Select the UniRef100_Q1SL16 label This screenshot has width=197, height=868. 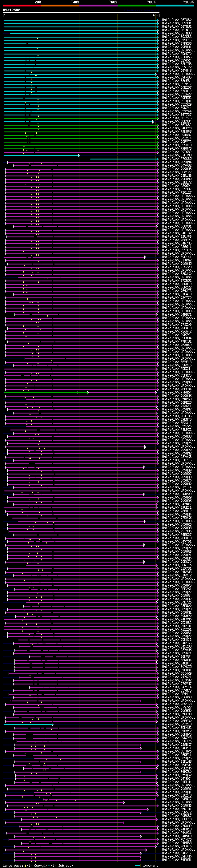point(177,40)
